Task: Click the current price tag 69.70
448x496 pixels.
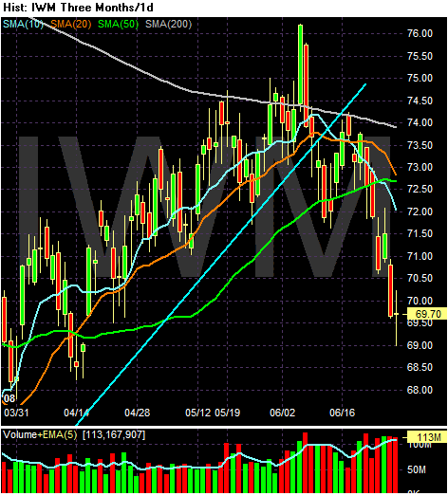Action: click(427, 314)
